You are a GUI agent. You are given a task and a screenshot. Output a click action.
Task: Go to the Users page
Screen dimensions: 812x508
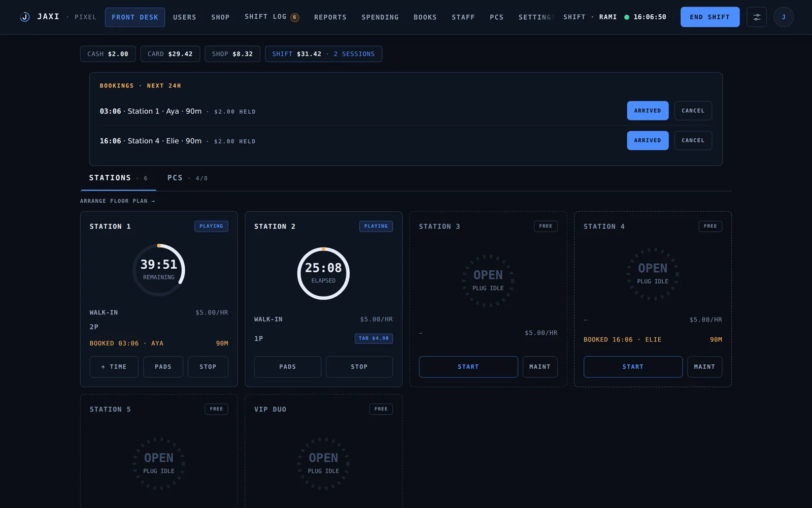point(184,17)
